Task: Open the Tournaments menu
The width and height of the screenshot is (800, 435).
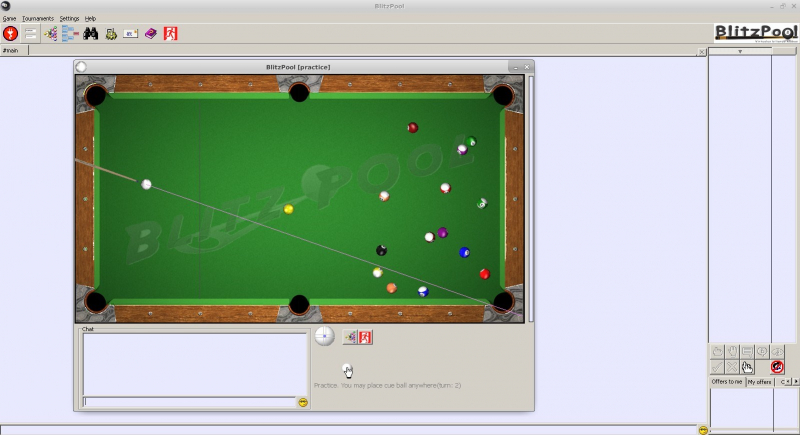Action: click(38, 18)
